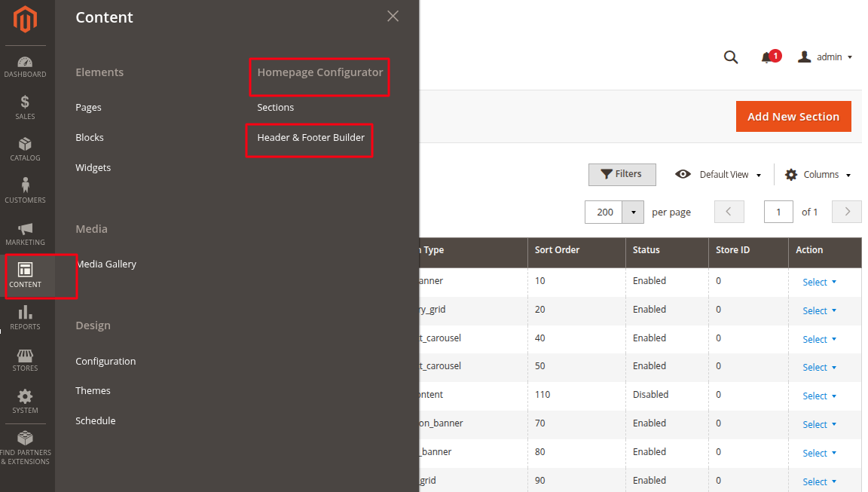Open Schedule menu item

coord(95,420)
